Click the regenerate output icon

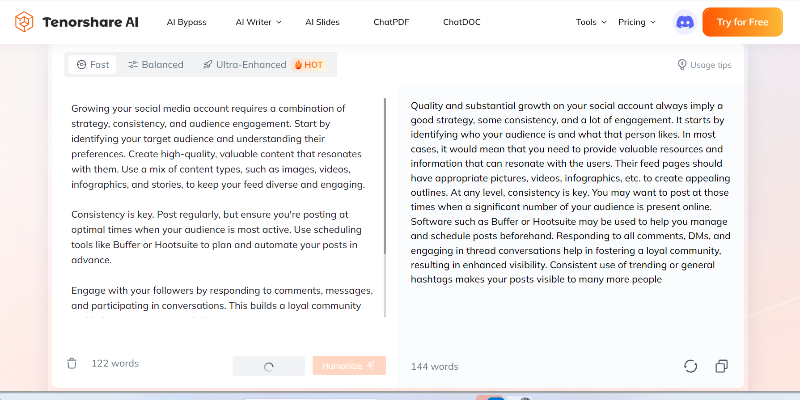(x=690, y=366)
